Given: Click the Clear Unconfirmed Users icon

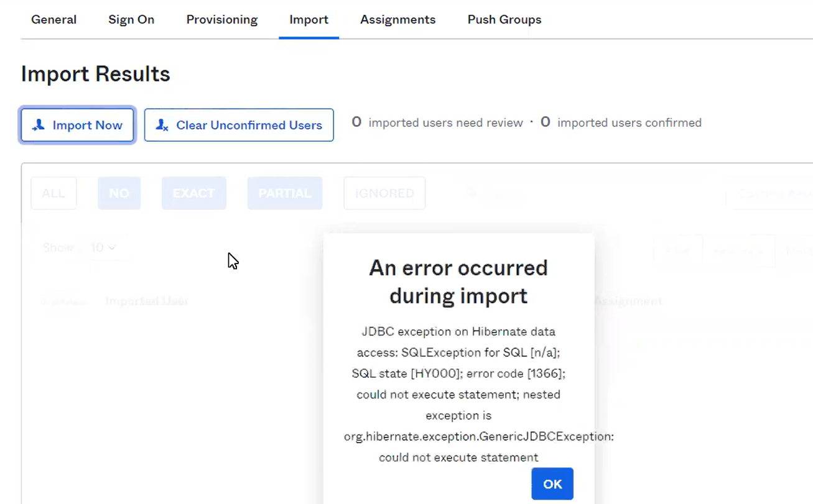Looking at the screenshot, I should [x=162, y=125].
